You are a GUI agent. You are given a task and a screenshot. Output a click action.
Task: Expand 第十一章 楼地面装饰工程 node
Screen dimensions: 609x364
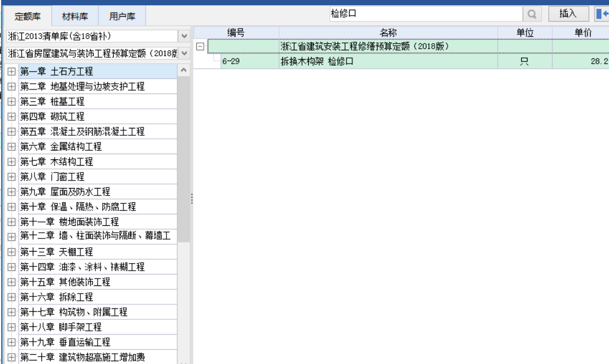click(11, 222)
